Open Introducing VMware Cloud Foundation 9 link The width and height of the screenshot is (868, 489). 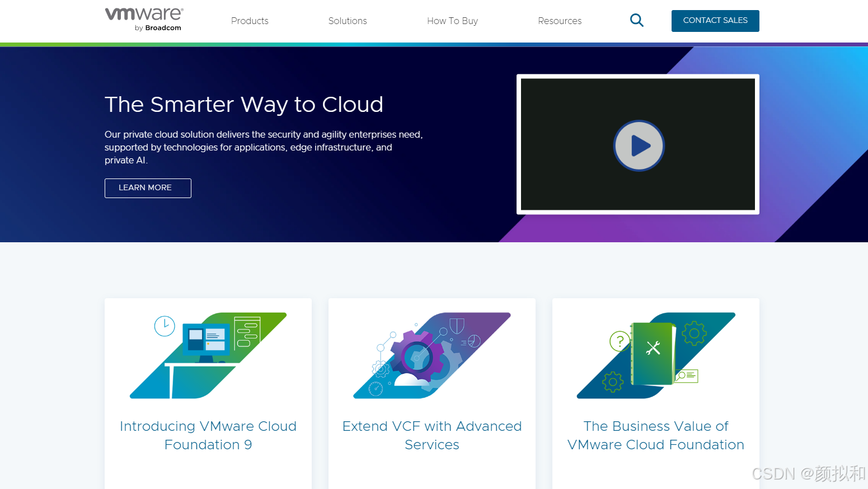(x=208, y=435)
